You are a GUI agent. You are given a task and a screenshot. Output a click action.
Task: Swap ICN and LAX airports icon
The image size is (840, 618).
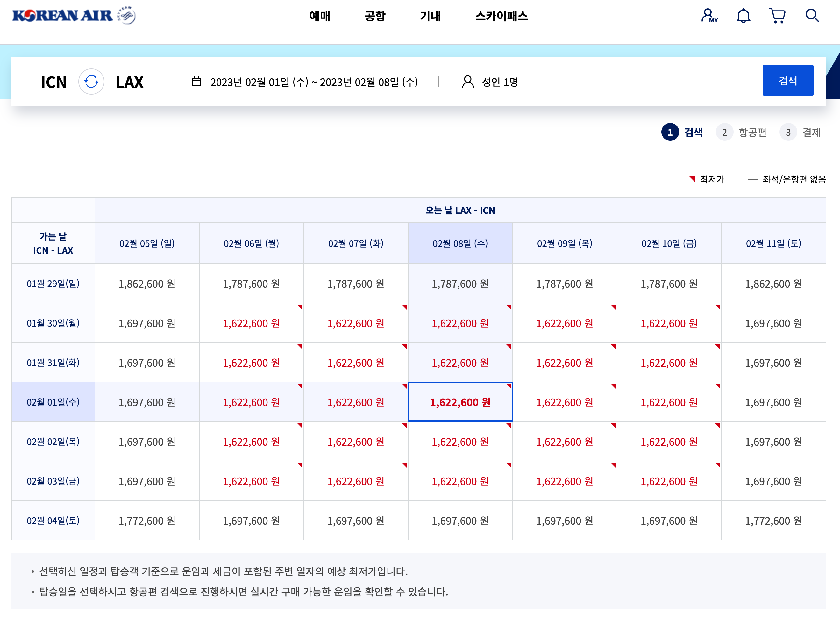pos(91,82)
